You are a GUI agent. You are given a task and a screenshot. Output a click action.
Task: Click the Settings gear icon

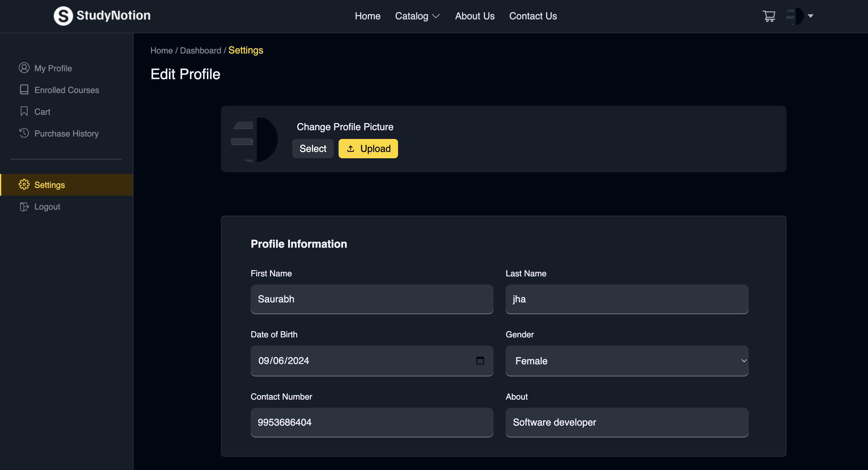(x=24, y=185)
